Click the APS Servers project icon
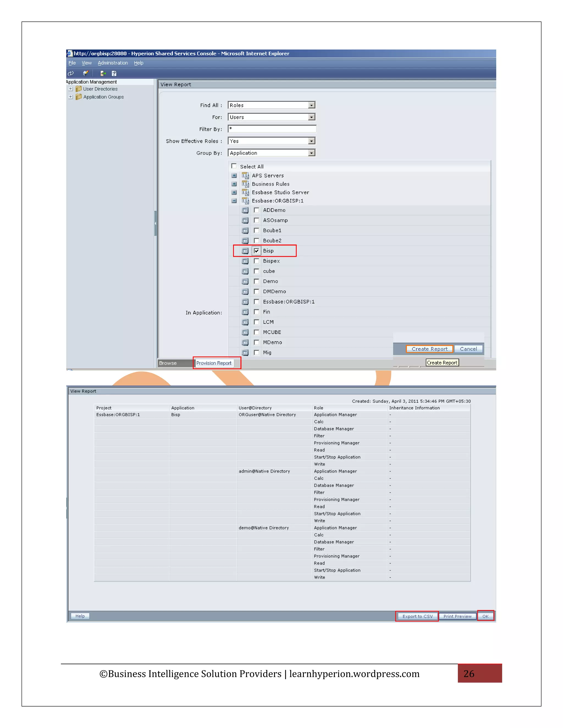 click(245, 176)
